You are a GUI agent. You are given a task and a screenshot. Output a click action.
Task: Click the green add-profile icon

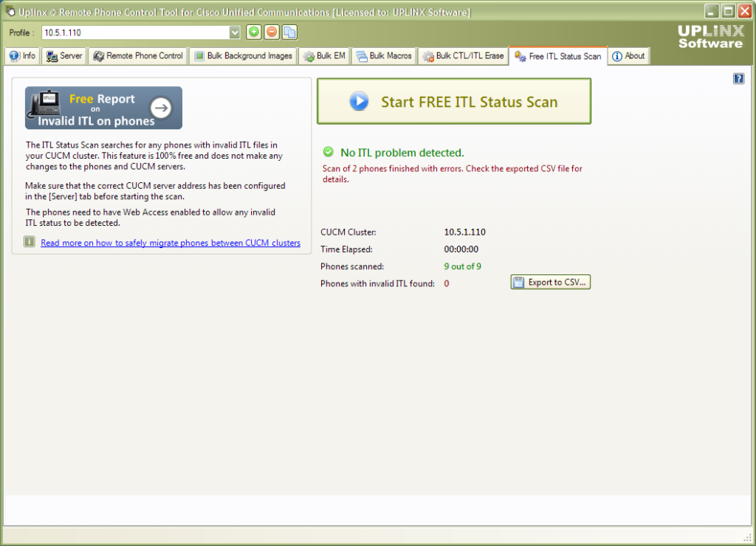(x=254, y=32)
